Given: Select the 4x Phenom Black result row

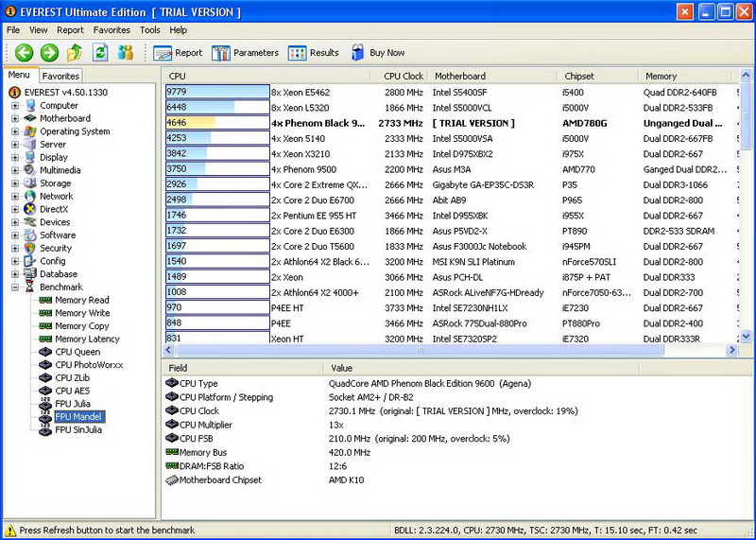Looking at the screenshot, I should click(x=451, y=123).
